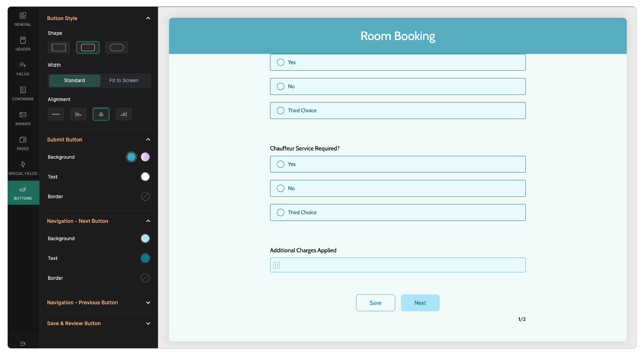
Task: Highlight the active Buttons panel tab
Action: click(23, 193)
